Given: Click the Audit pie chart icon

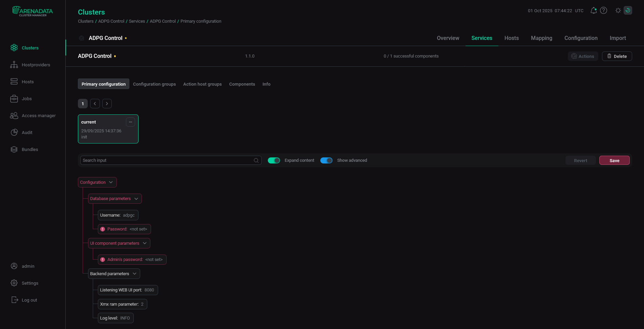Looking at the screenshot, I should (14, 132).
